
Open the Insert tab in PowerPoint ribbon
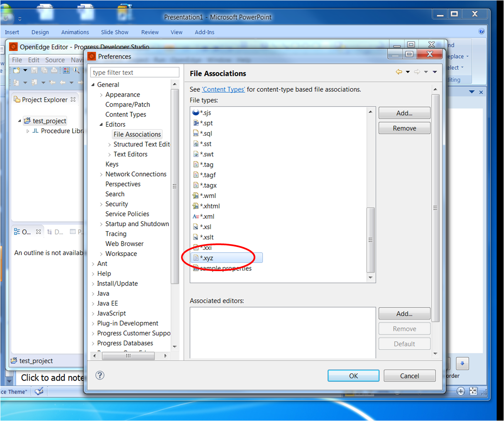tap(12, 32)
